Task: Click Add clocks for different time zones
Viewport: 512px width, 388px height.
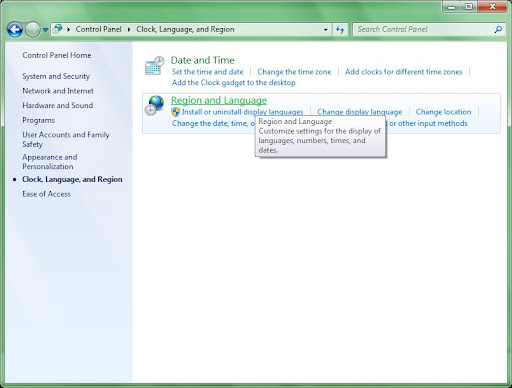Action: 403,72
